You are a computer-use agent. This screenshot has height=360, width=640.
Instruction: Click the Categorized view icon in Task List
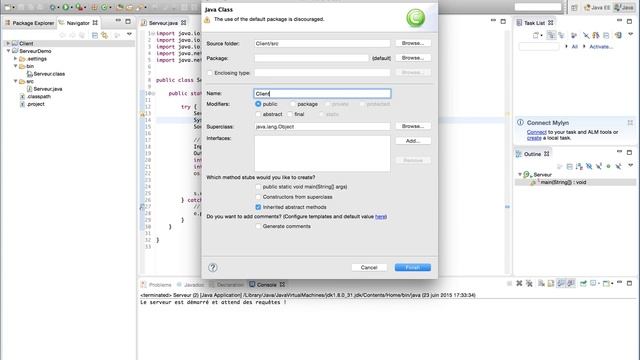point(551,35)
